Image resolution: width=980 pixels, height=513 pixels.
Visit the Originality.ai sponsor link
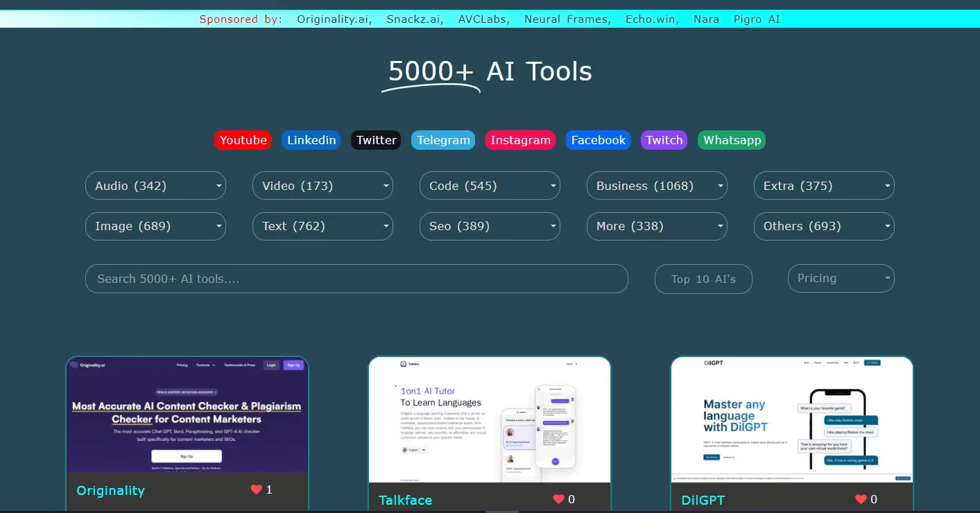coord(333,19)
